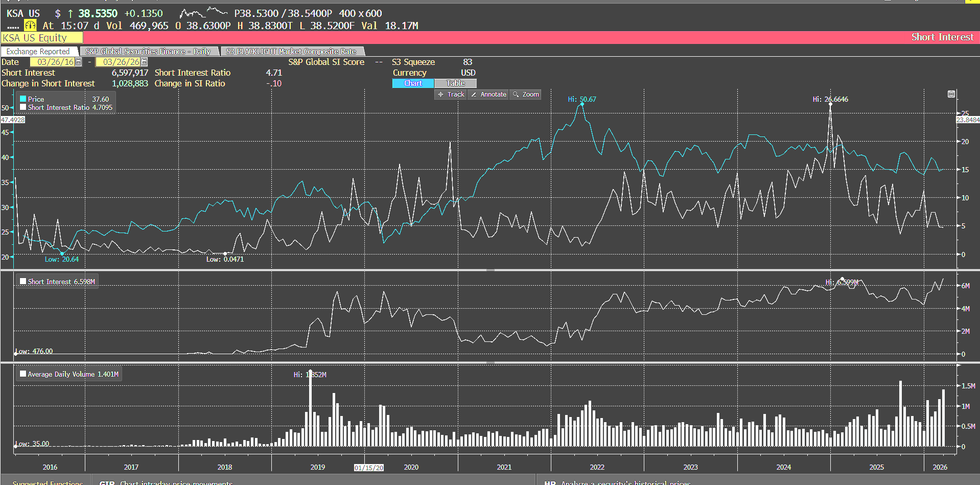
Task: Open the S&P Global Securities Finance - Daily tab
Action: click(149, 51)
